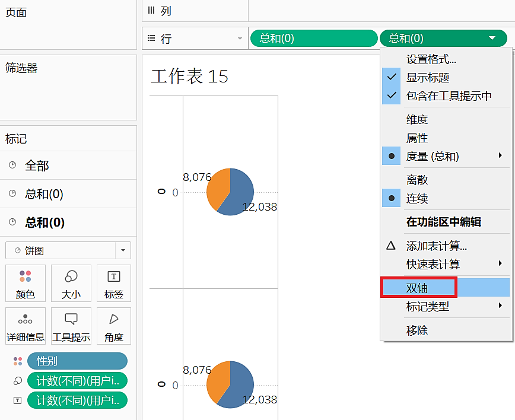Open the 角度 angle card
Screen dimensions: 515x420
point(114,326)
